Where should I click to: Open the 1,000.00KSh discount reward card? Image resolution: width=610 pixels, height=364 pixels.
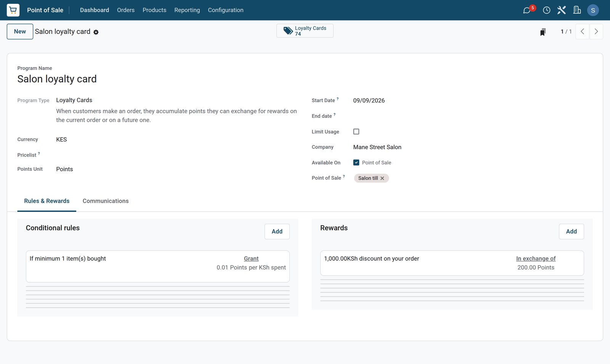point(452,263)
